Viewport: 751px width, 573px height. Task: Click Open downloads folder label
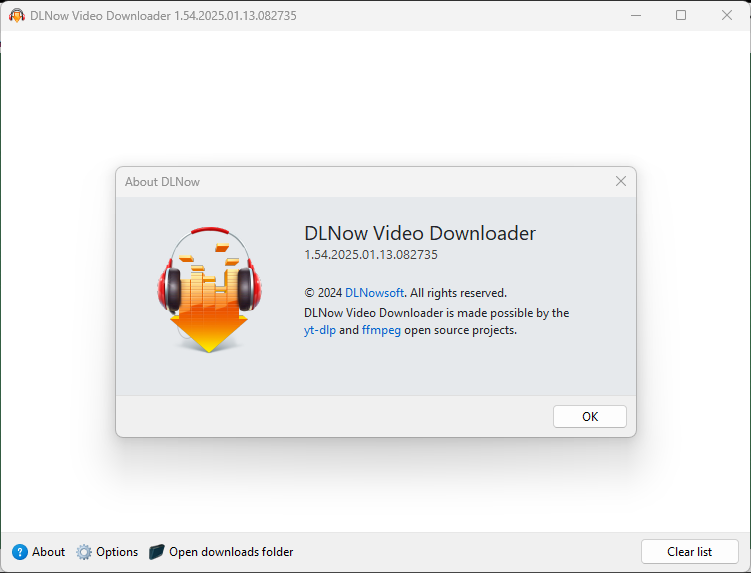(231, 552)
